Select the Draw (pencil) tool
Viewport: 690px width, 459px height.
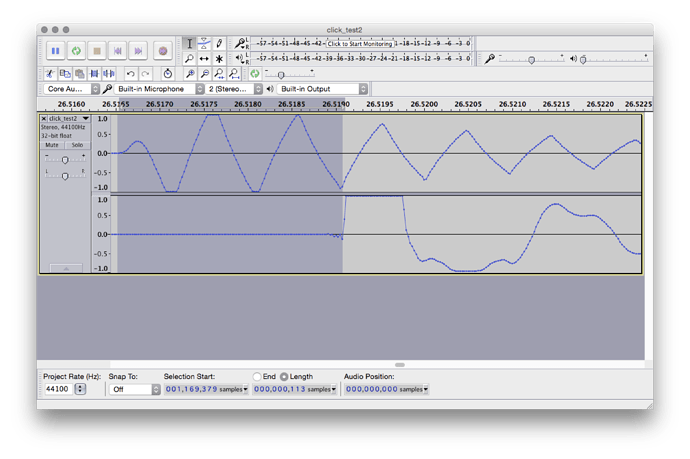coord(219,44)
